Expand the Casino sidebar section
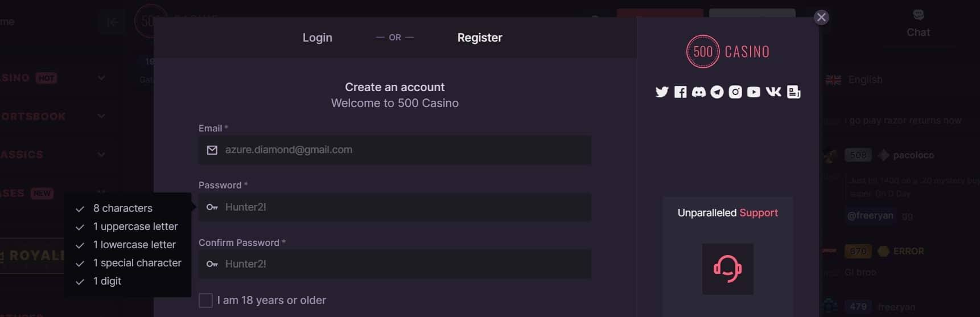 click(x=101, y=78)
